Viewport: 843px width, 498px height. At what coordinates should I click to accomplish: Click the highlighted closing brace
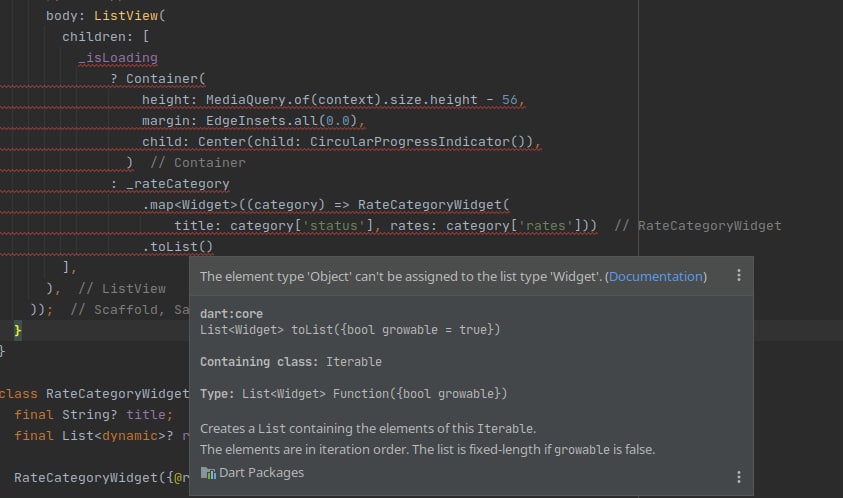click(x=18, y=330)
